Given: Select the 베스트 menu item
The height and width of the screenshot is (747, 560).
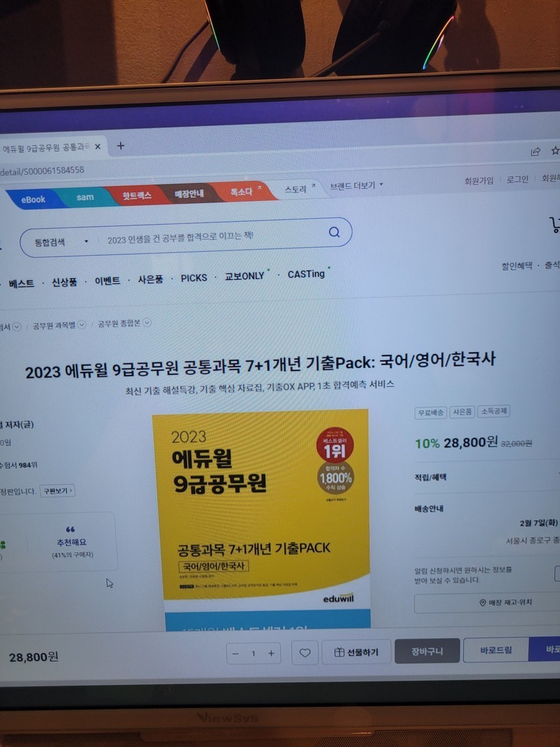Looking at the screenshot, I should (22, 283).
